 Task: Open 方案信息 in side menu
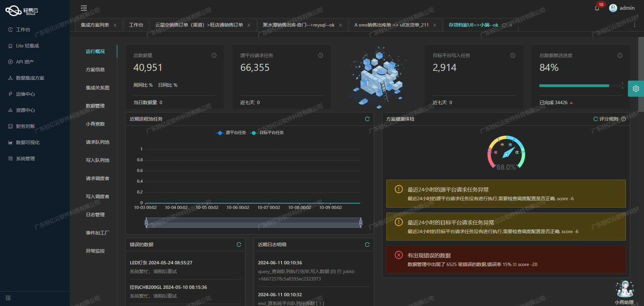coord(95,70)
